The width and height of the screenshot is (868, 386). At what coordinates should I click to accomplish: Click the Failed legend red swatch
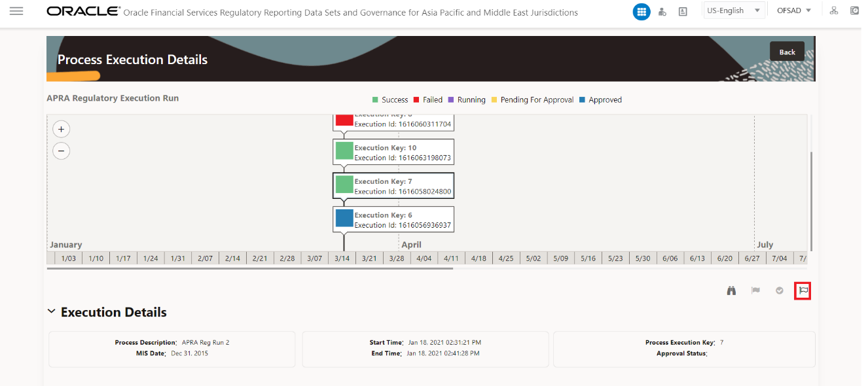(416, 100)
